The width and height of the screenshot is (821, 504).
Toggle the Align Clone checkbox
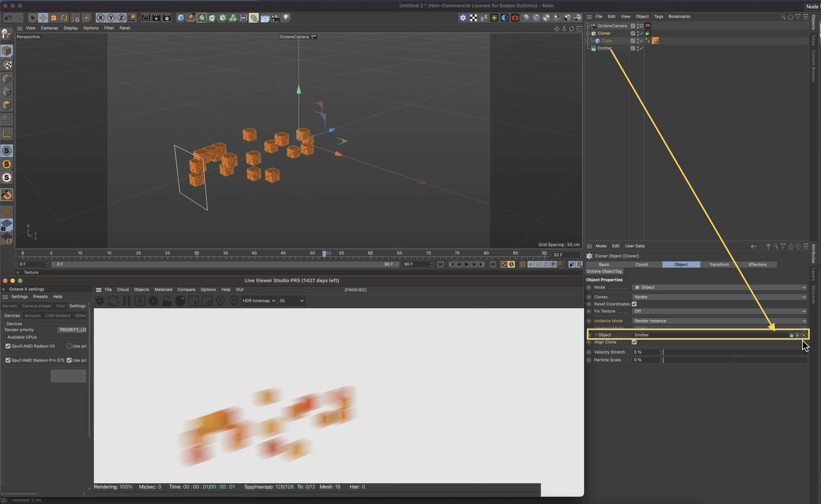(x=634, y=342)
